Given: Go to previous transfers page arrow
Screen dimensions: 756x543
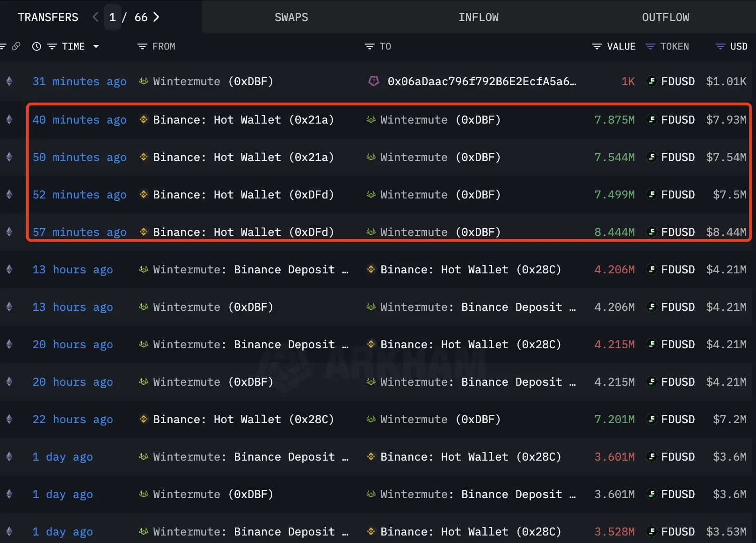Looking at the screenshot, I should (95, 17).
